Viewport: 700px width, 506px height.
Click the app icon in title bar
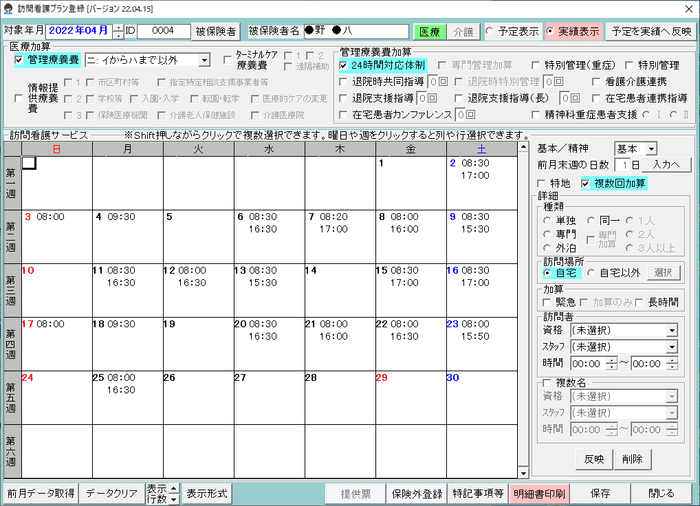click(8, 8)
